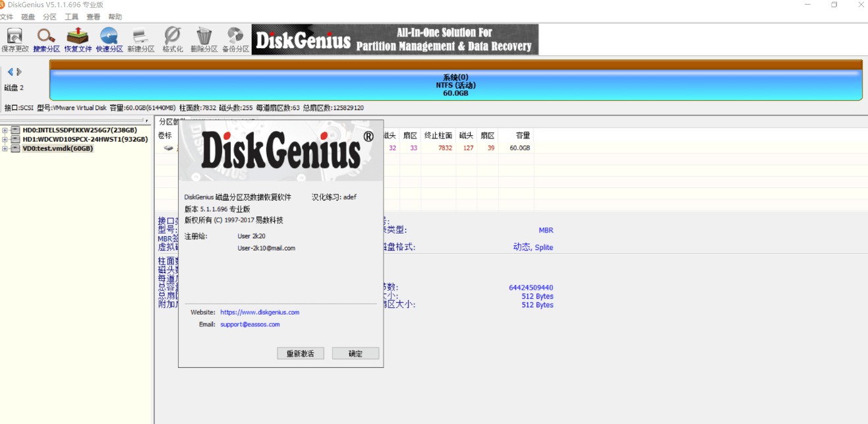
Task: Click the 7832 cell in the partition table
Action: tap(445, 148)
